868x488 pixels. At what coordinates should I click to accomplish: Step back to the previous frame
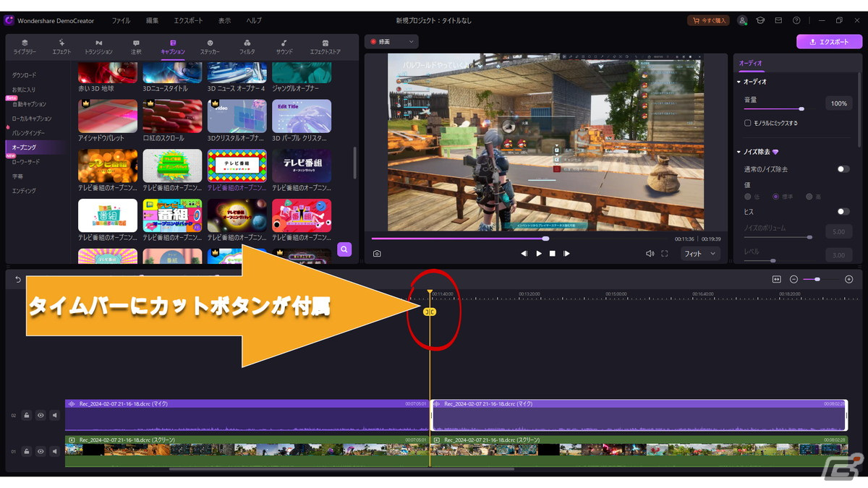point(524,254)
